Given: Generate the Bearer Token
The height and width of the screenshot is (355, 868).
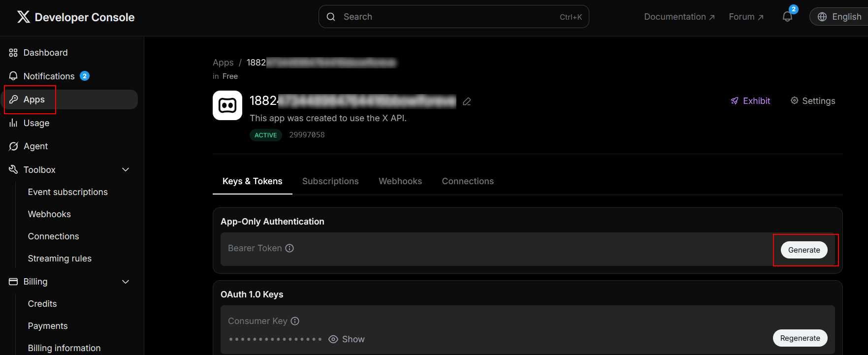Looking at the screenshot, I should coord(804,250).
